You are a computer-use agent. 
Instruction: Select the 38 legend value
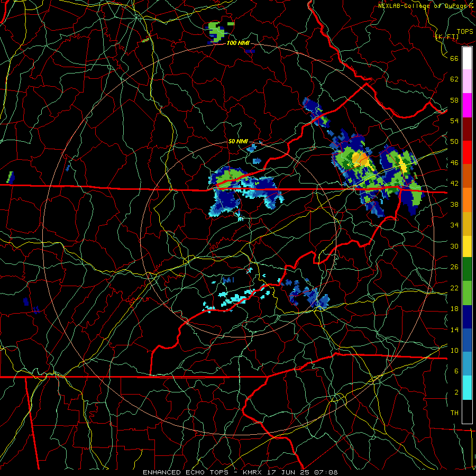pyautogui.click(x=454, y=204)
